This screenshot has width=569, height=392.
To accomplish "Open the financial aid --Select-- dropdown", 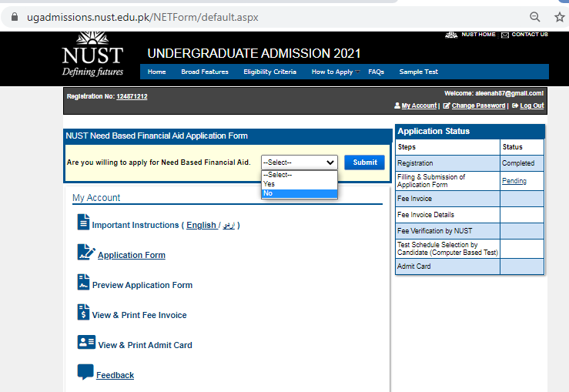I will [299, 162].
